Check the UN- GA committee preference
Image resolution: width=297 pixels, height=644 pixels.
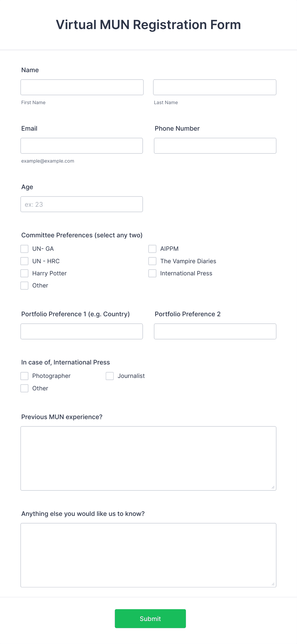click(x=24, y=249)
